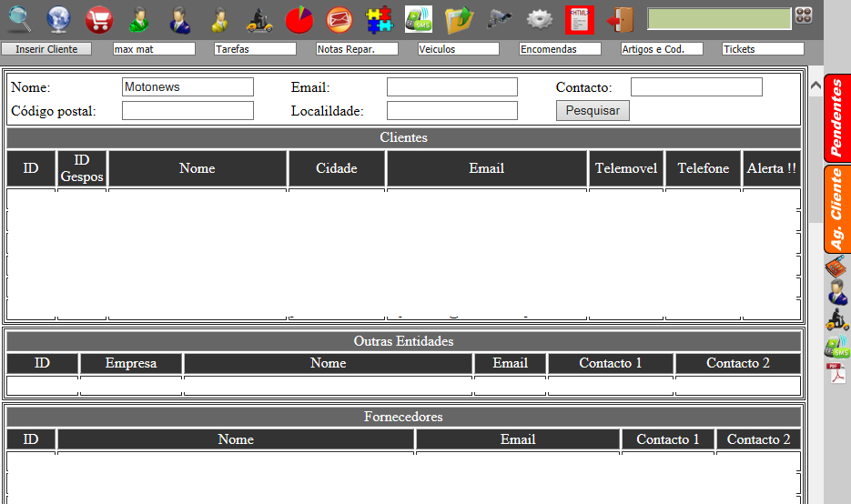This screenshot has height=504, width=851.
Task: Open the colorful puzzle pieces icon
Action: pos(379,20)
